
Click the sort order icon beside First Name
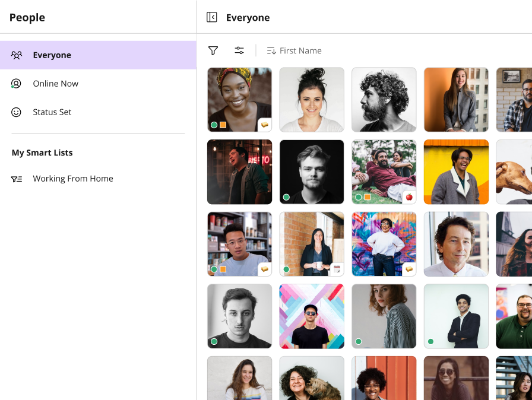[271, 51]
